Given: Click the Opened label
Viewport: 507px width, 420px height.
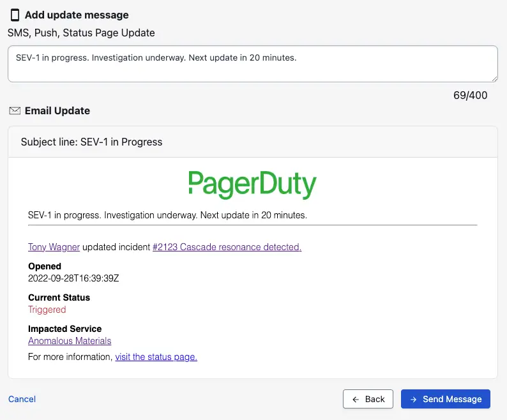Looking at the screenshot, I should [x=45, y=266].
